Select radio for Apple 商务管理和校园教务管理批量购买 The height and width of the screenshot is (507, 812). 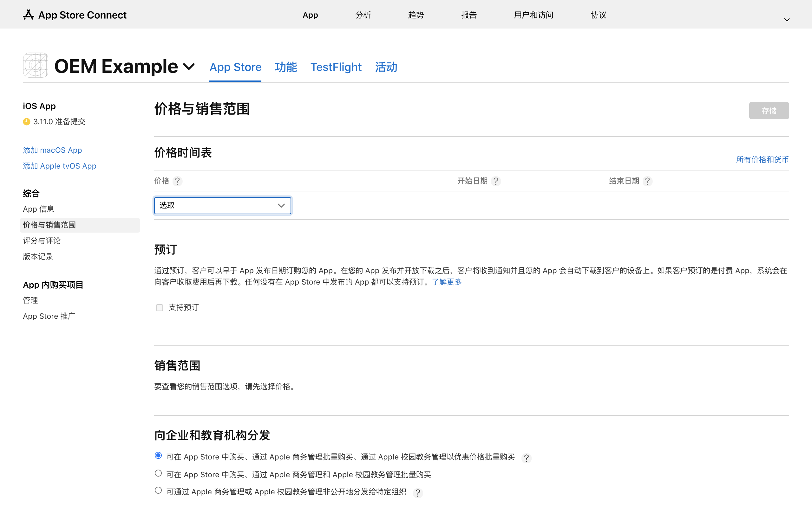pyautogui.click(x=158, y=473)
